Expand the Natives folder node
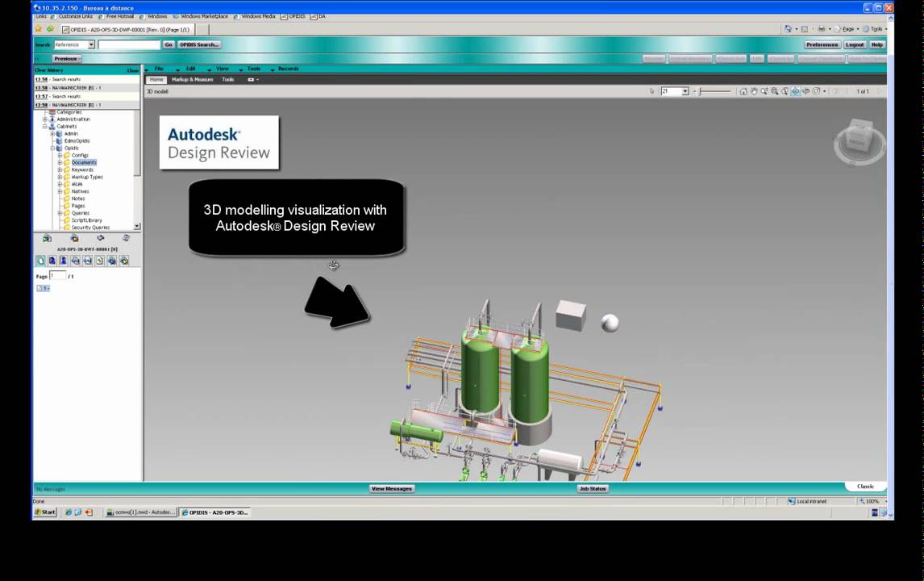Image resolution: width=924 pixels, height=581 pixels. [60, 191]
